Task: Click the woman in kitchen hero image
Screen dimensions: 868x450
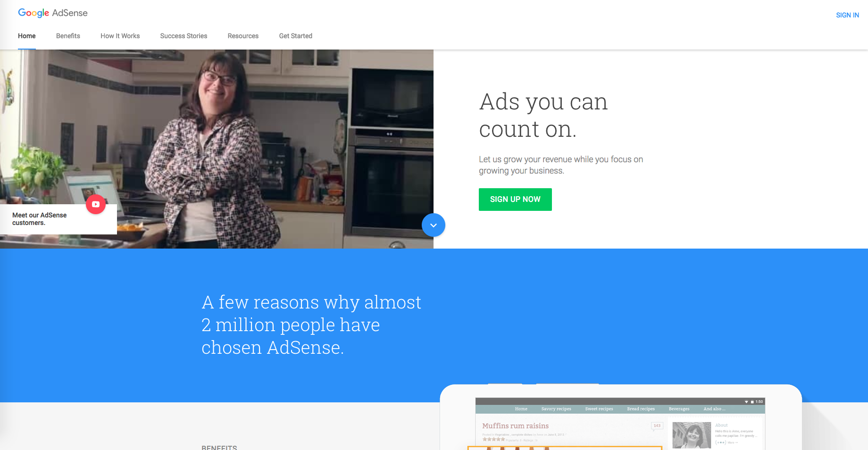Action: [x=217, y=149]
